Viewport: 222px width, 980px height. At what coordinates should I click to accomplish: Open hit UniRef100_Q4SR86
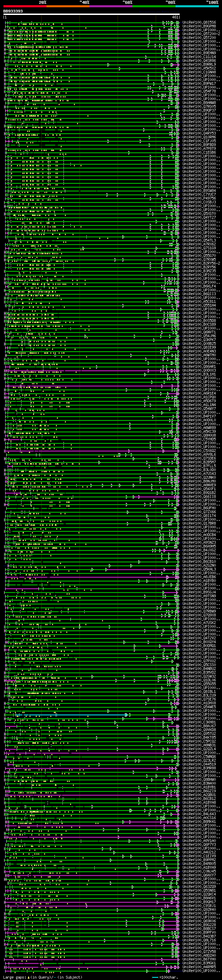199,61
